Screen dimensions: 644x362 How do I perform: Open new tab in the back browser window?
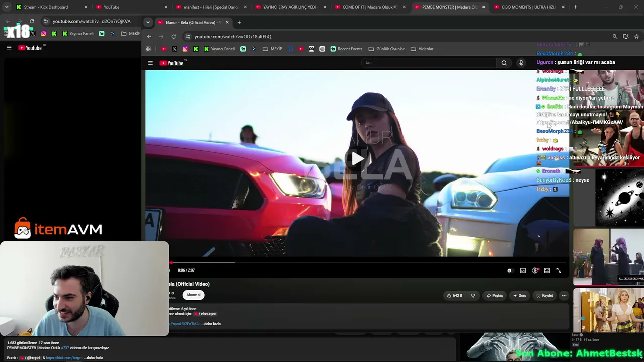click(575, 7)
